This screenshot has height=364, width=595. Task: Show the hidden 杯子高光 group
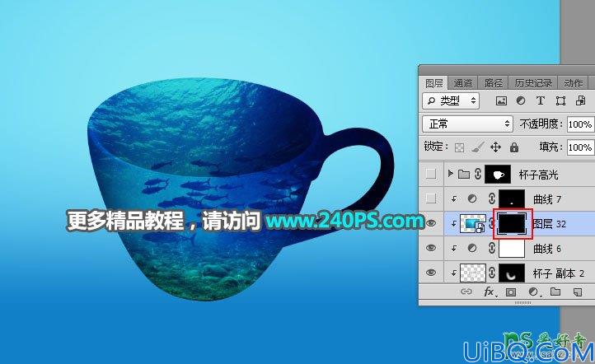point(431,174)
